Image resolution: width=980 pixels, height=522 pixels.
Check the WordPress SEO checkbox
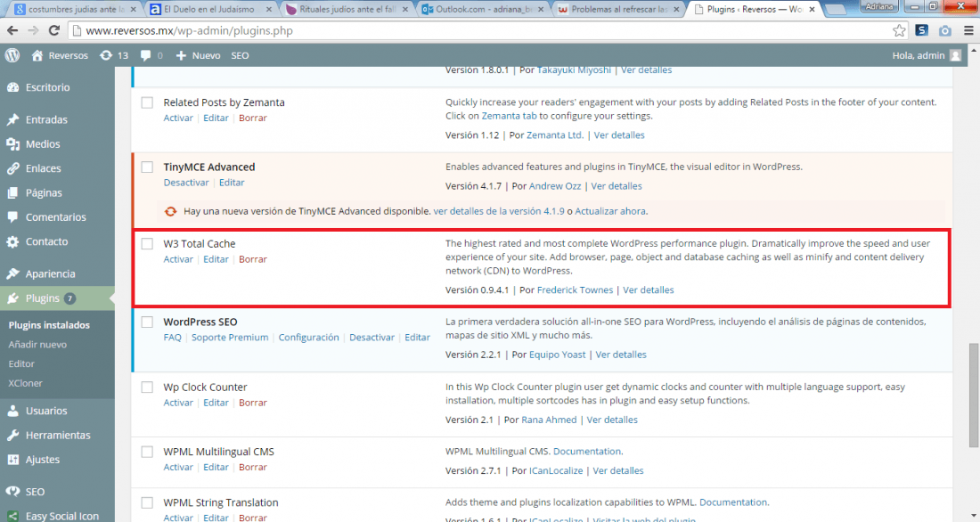(x=147, y=322)
